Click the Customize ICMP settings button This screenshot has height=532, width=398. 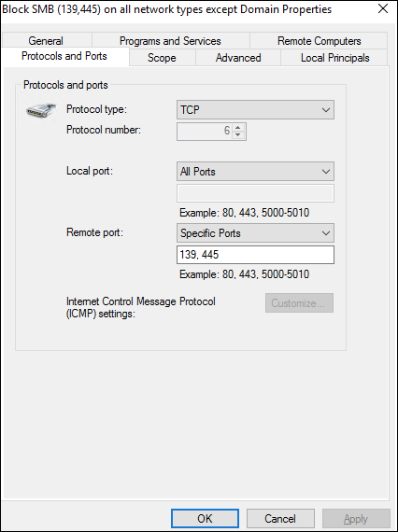click(299, 302)
